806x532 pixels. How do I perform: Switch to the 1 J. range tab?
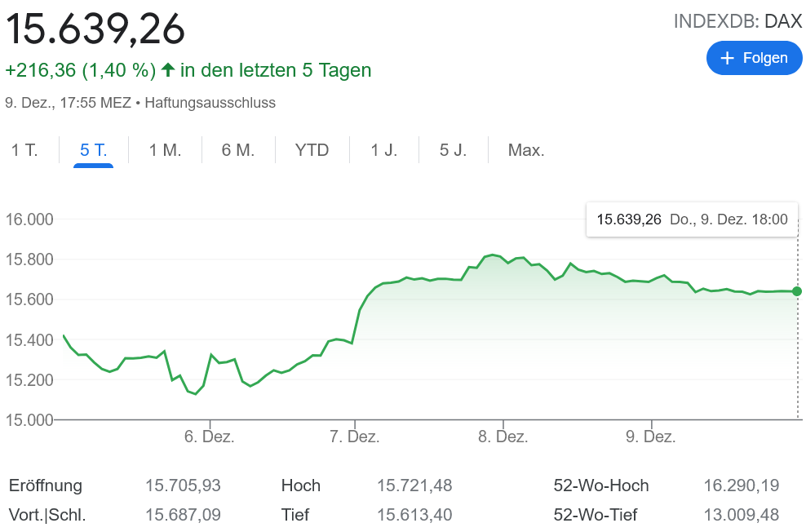point(382,149)
